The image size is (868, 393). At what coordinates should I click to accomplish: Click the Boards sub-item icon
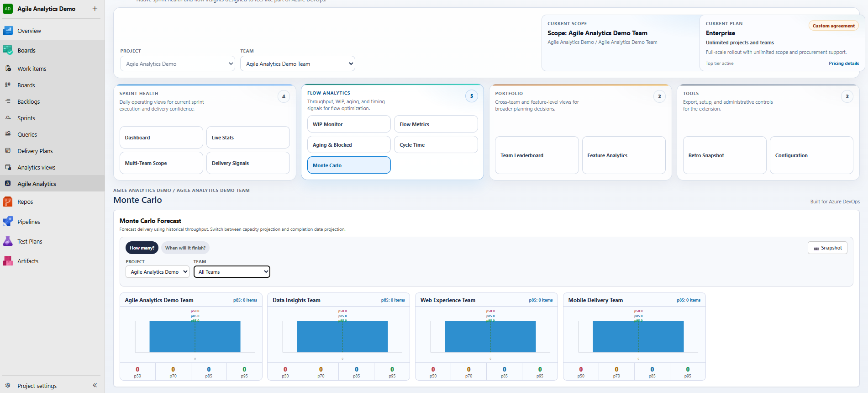pos(8,85)
